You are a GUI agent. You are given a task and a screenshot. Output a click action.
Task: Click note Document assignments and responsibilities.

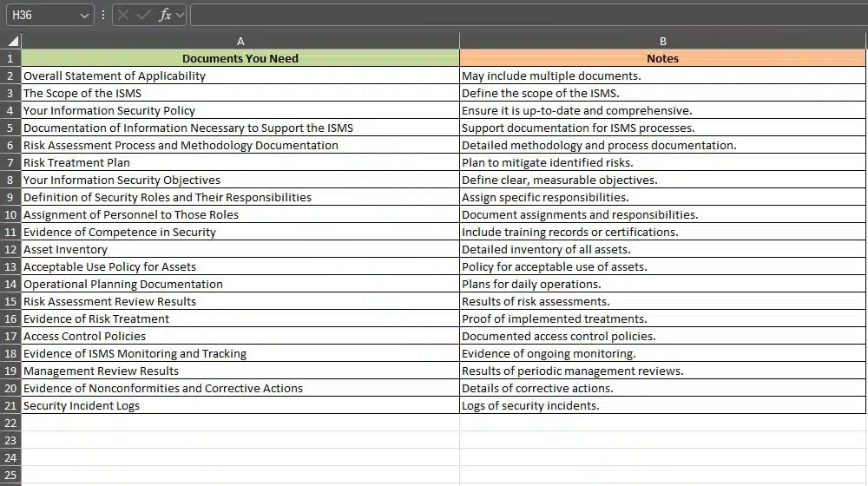[x=662, y=214]
